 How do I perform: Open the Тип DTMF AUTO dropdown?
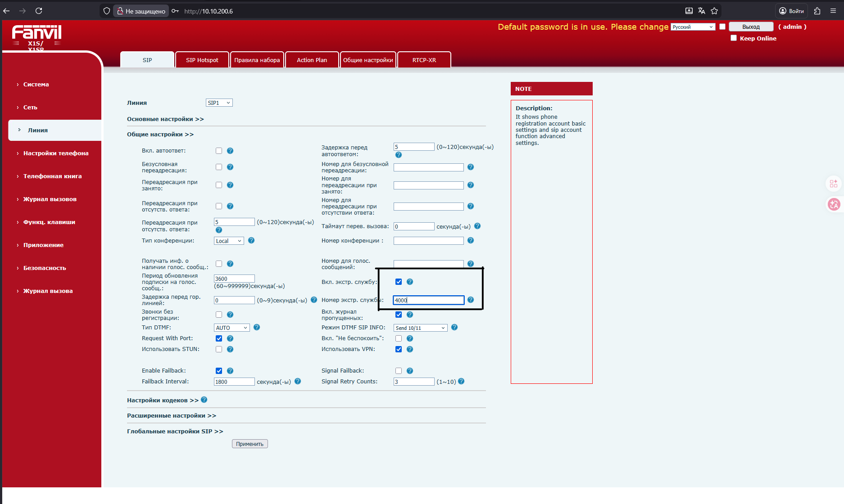[x=231, y=328]
